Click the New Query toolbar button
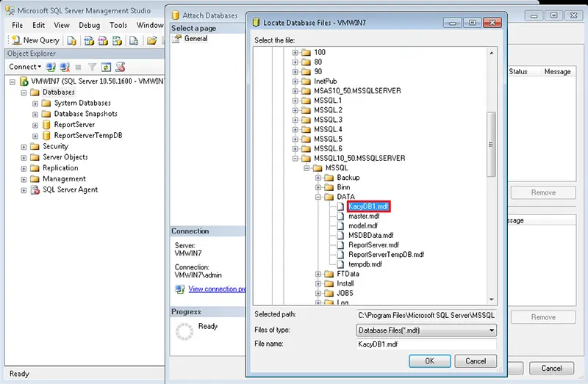 (x=35, y=40)
